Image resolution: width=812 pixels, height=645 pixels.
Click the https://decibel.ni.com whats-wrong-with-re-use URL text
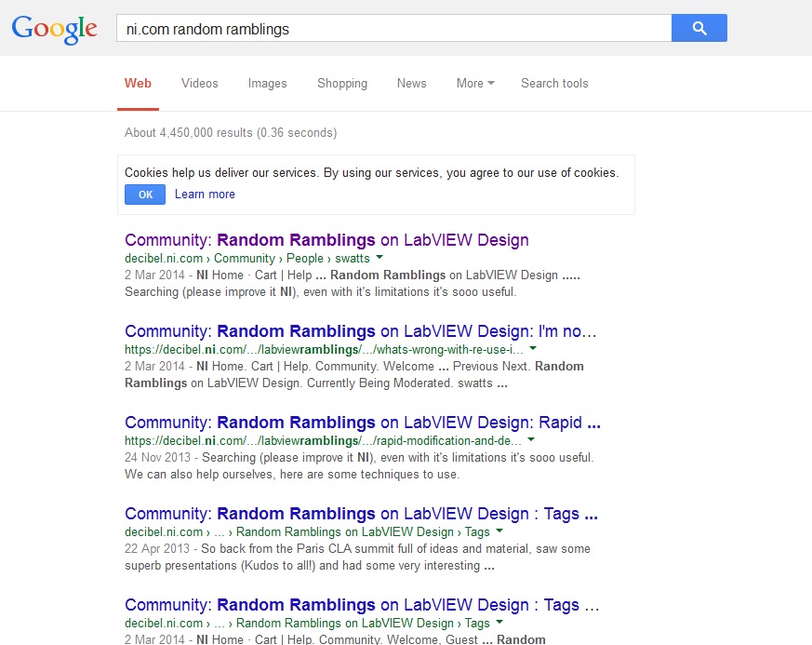coord(324,350)
